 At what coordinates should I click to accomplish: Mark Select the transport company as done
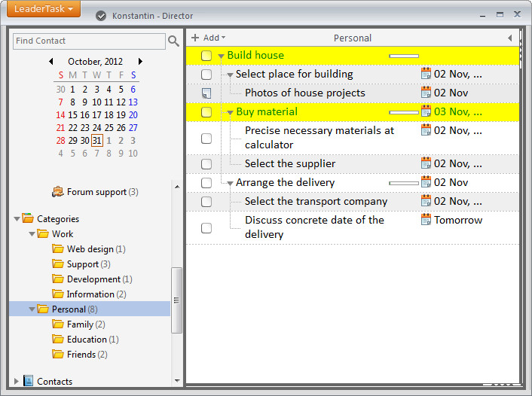[x=206, y=202]
